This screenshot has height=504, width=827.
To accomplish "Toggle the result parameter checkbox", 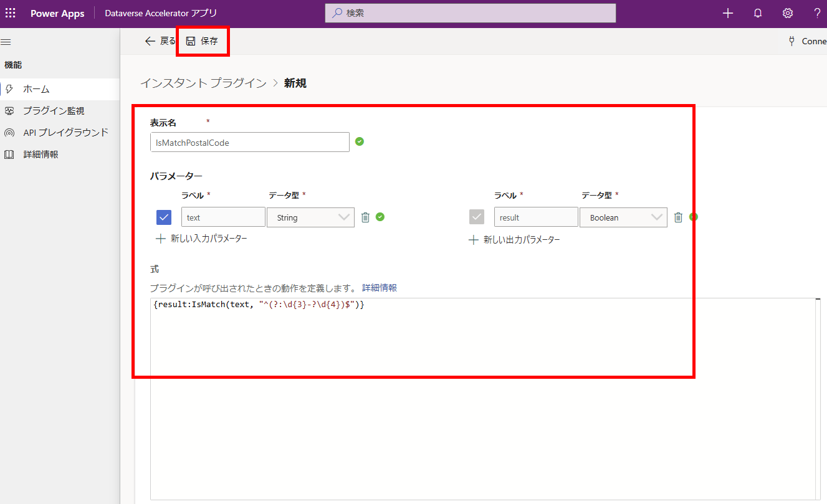I will click(477, 217).
